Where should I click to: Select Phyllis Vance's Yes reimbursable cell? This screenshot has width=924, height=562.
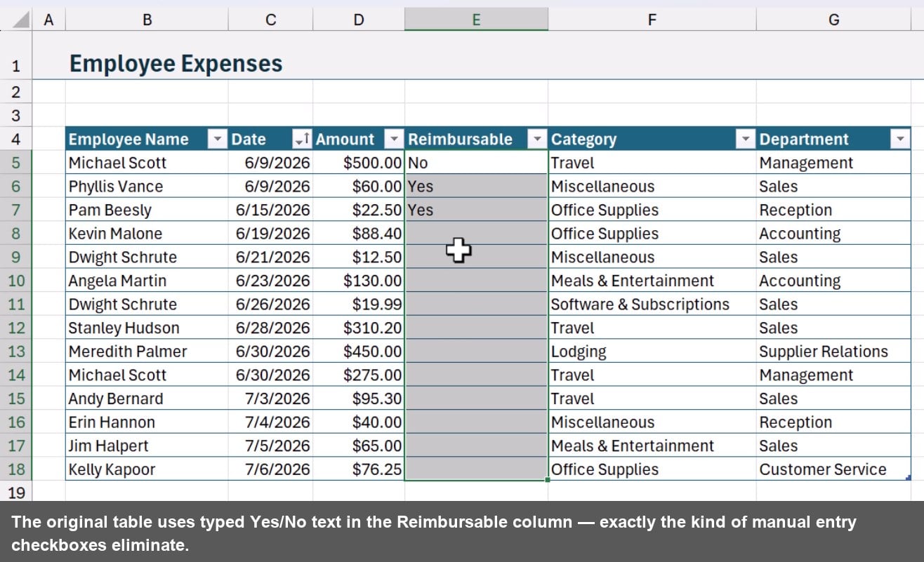point(476,187)
